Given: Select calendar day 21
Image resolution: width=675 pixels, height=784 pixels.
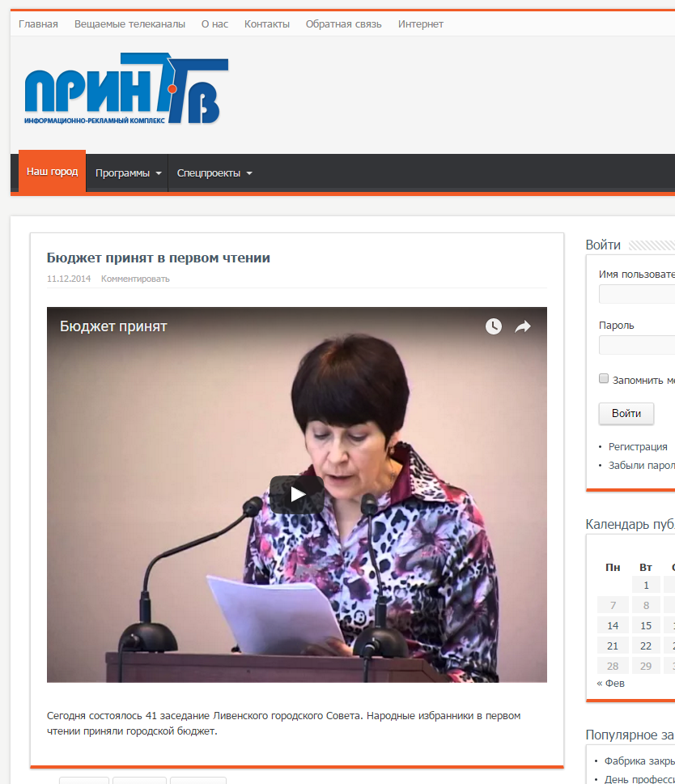Looking at the screenshot, I should point(613,646).
